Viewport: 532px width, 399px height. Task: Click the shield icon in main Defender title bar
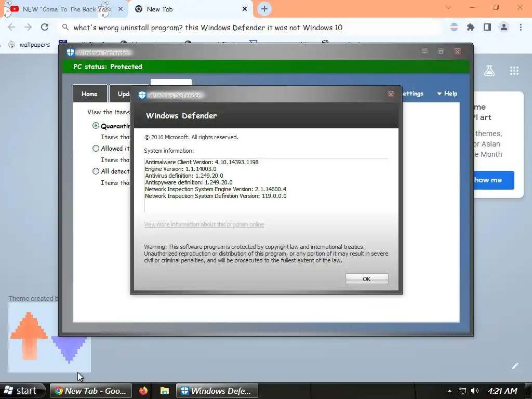(x=70, y=52)
